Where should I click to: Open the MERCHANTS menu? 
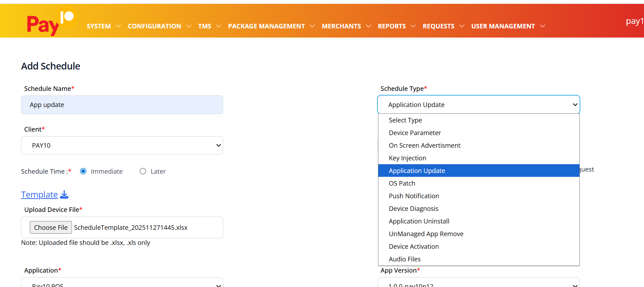(x=346, y=26)
